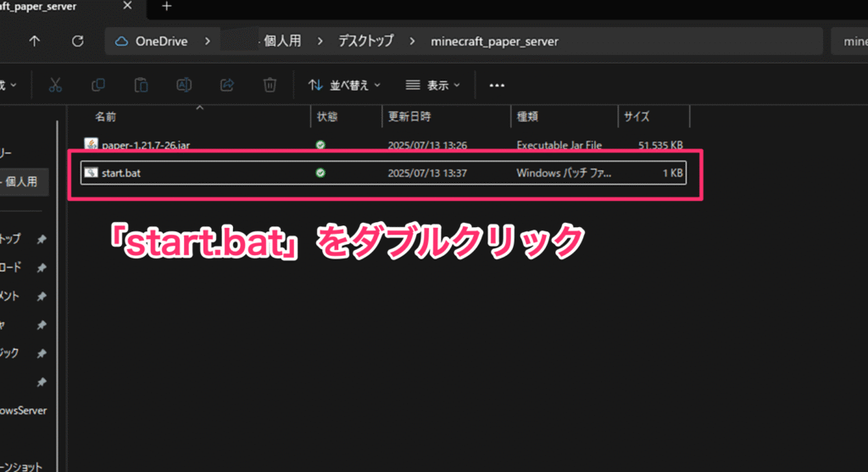Click the OneDrive cloud icon in address bar
This screenshot has width=868, height=472.
pos(121,42)
